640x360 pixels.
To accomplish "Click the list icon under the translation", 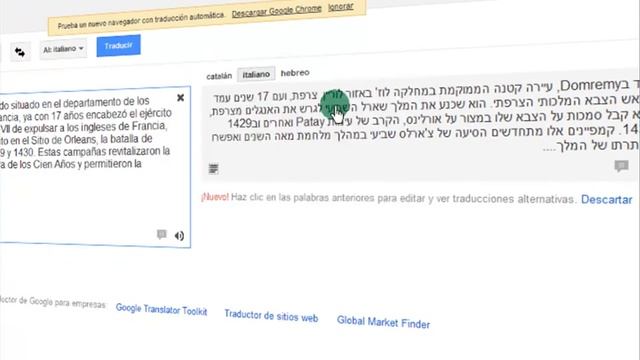I will [213, 169].
